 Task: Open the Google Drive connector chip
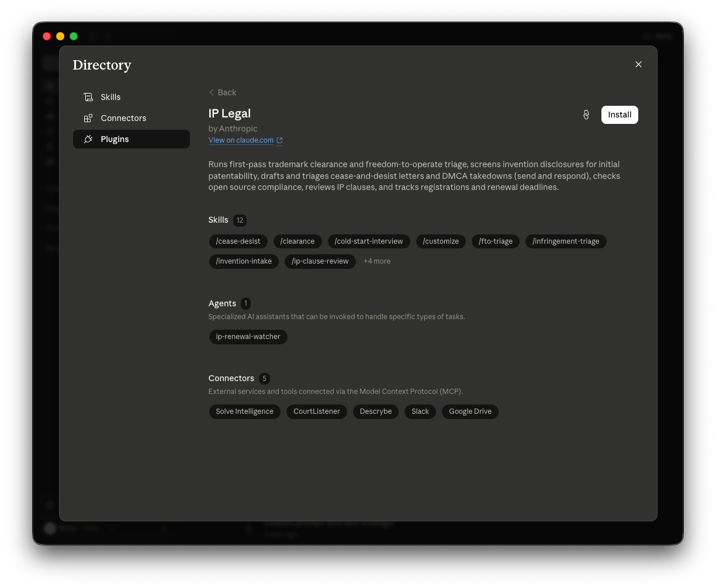click(470, 411)
